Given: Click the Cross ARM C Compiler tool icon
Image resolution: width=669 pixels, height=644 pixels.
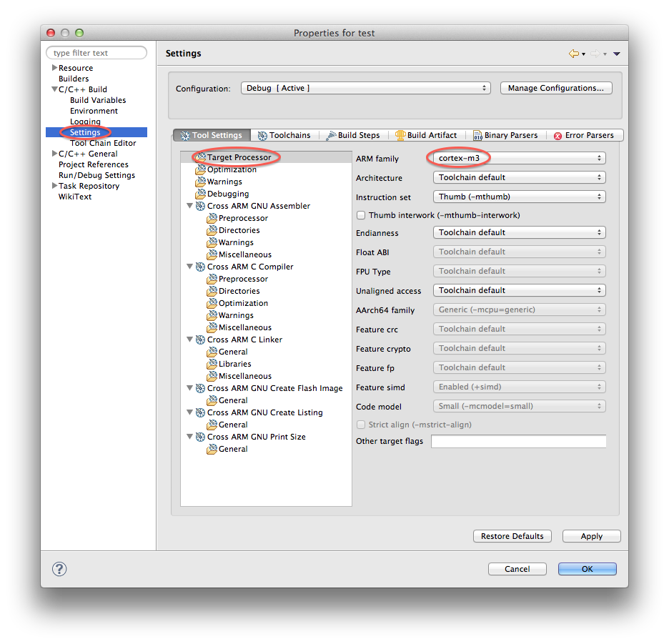Looking at the screenshot, I should point(201,267).
